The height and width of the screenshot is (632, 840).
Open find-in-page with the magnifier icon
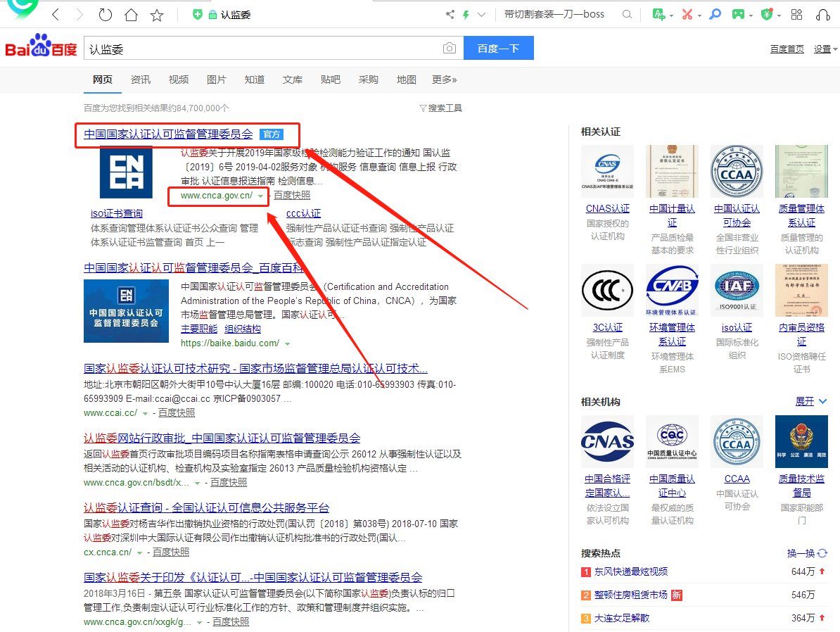tap(715, 14)
